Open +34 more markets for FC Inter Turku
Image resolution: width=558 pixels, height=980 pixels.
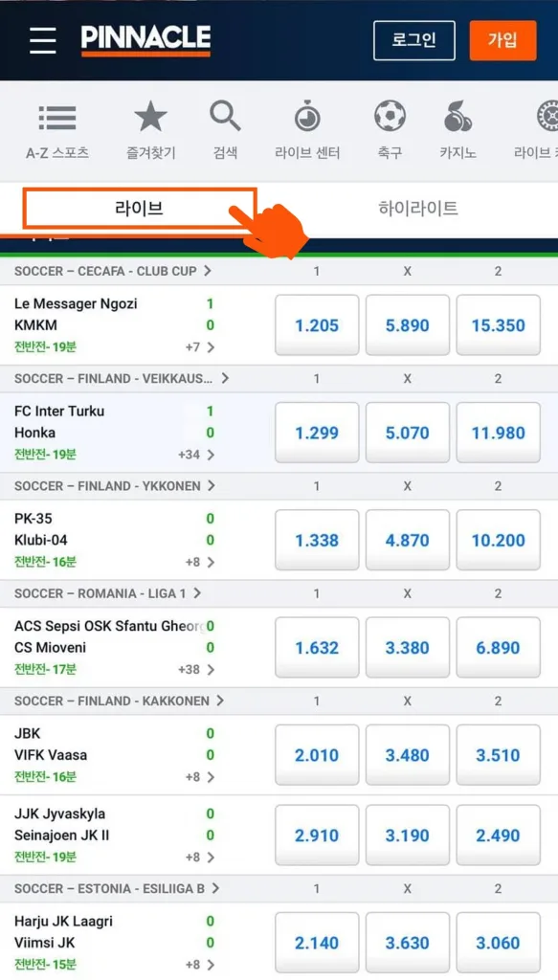tap(196, 455)
